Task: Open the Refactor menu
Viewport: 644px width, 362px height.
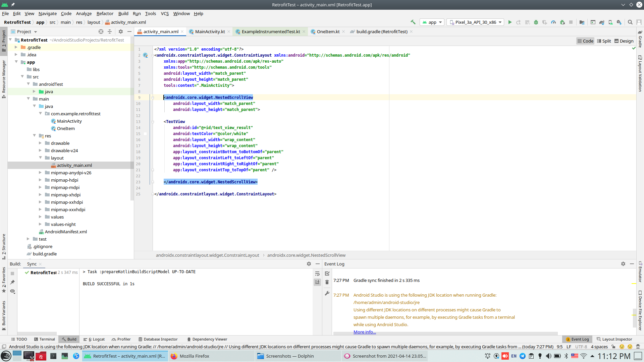Action: pos(105,13)
